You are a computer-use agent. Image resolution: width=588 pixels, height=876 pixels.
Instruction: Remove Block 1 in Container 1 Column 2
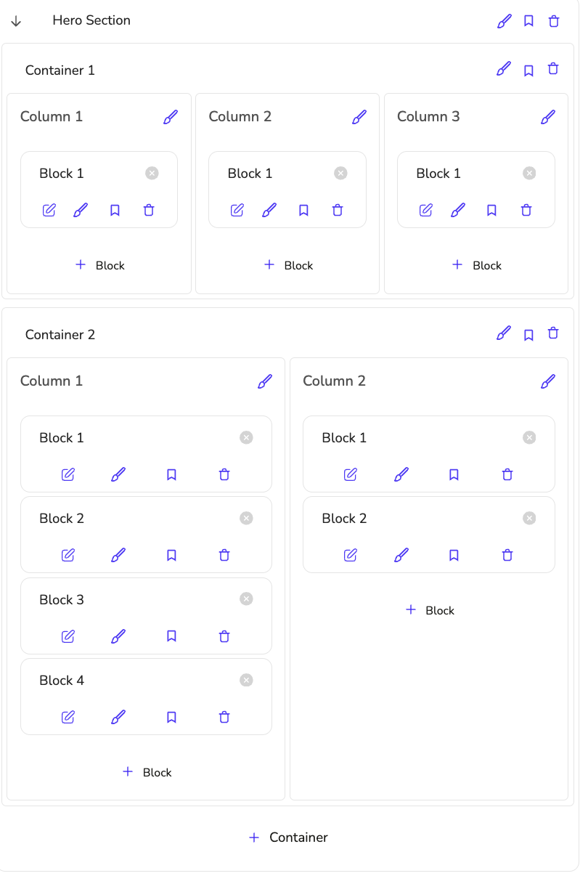click(340, 173)
